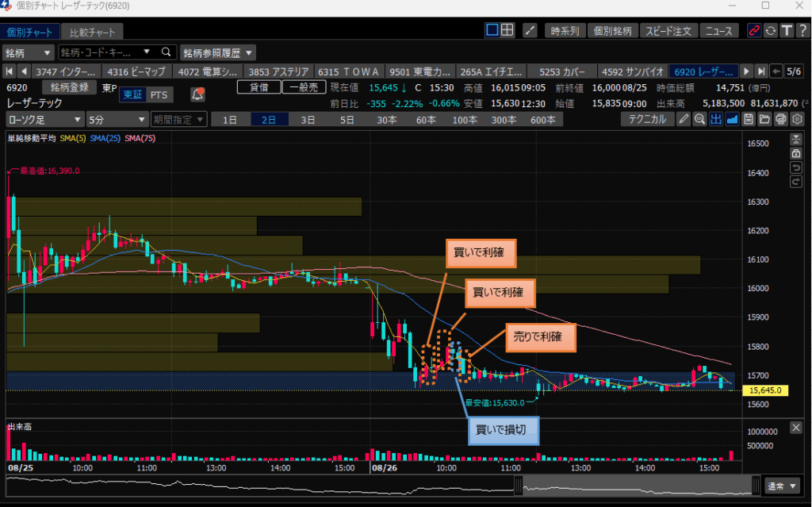The width and height of the screenshot is (812, 507).
Task: Click the price alert bell icon
Action: coord(197,94)
